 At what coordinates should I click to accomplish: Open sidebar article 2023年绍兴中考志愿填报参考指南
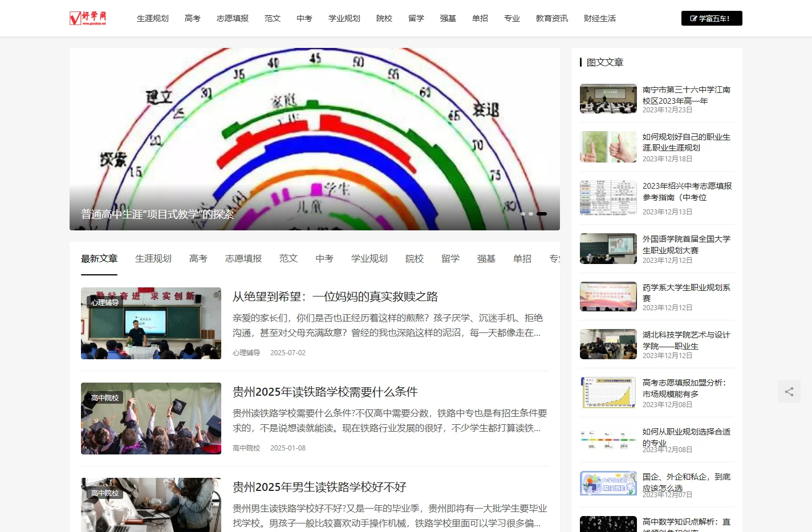pyautogui.click(x=687, y=192)
